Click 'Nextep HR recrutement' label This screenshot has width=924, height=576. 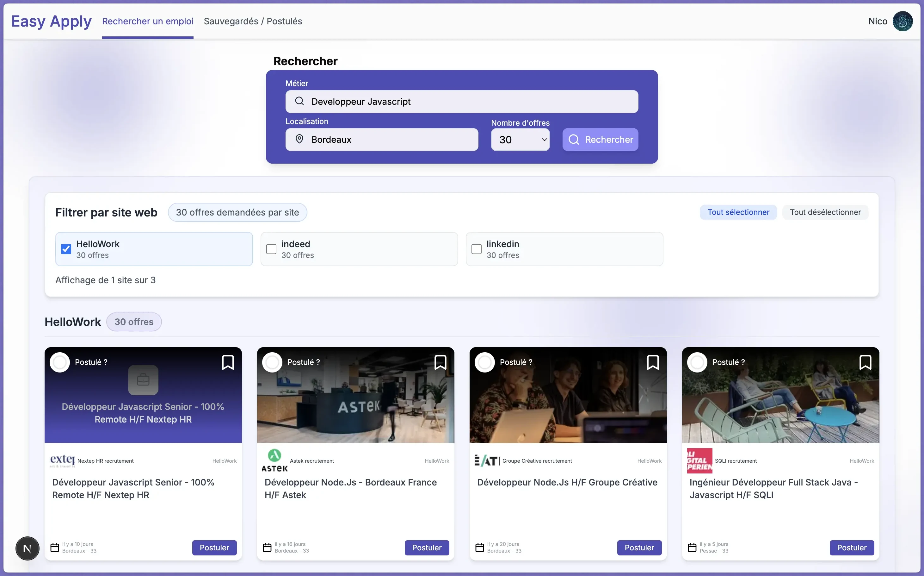point(105,461)
